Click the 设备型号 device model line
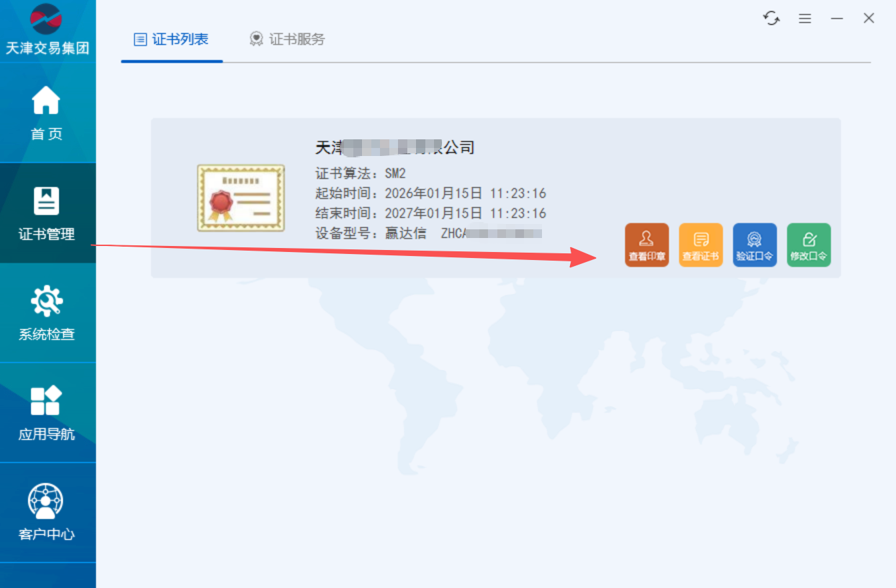 point(428,233)
